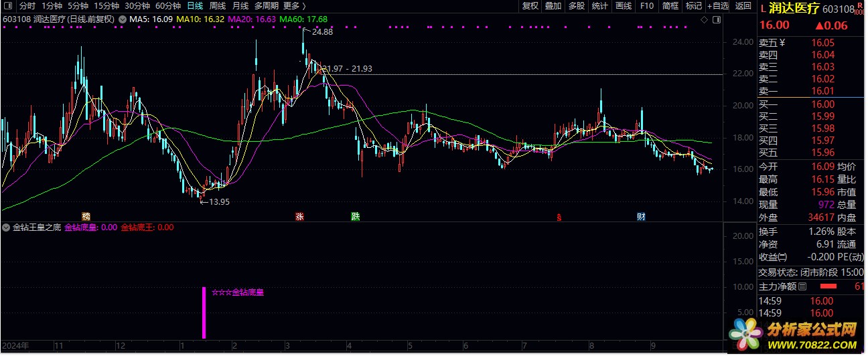Click the L icon before 润达医疗 title
Viewport: 868px width, 356px height.
[x=763, y=9]
